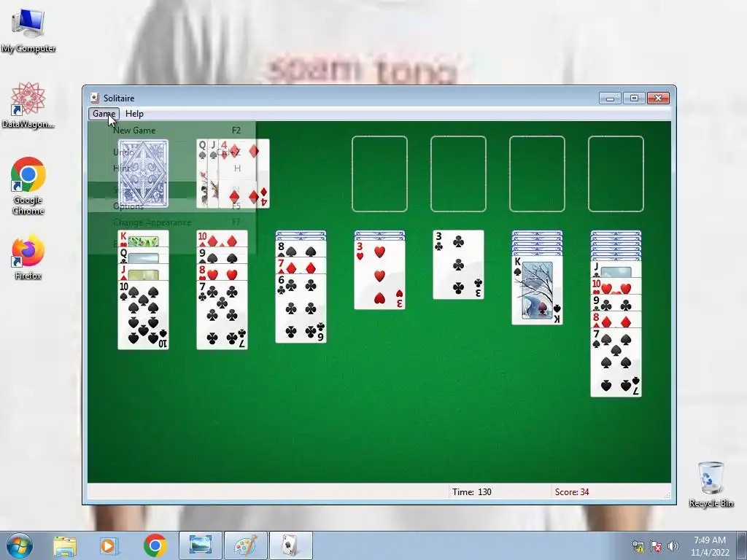Switch to the Paint taskbar button
This screenshot has width=747, height=560.
(246, 545)
